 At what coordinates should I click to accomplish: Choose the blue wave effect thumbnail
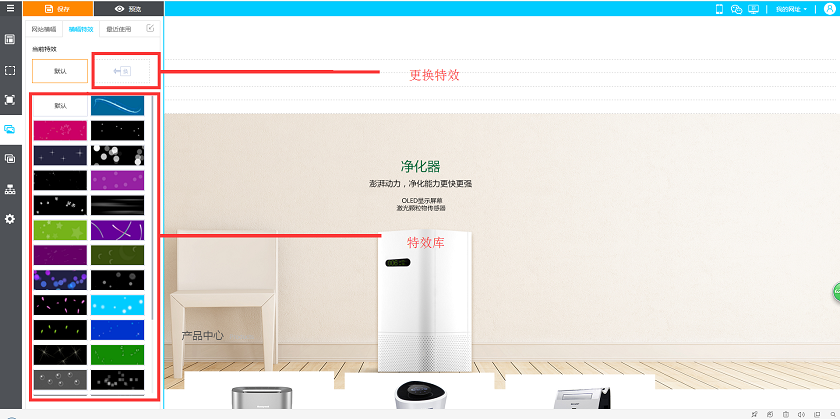click(117, 106)
